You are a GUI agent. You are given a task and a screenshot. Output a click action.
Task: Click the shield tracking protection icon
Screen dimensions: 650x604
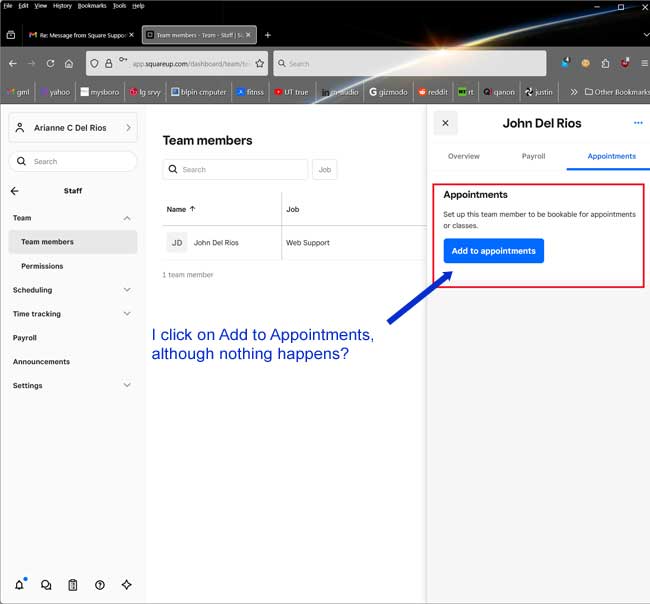[x=95, y=63]
